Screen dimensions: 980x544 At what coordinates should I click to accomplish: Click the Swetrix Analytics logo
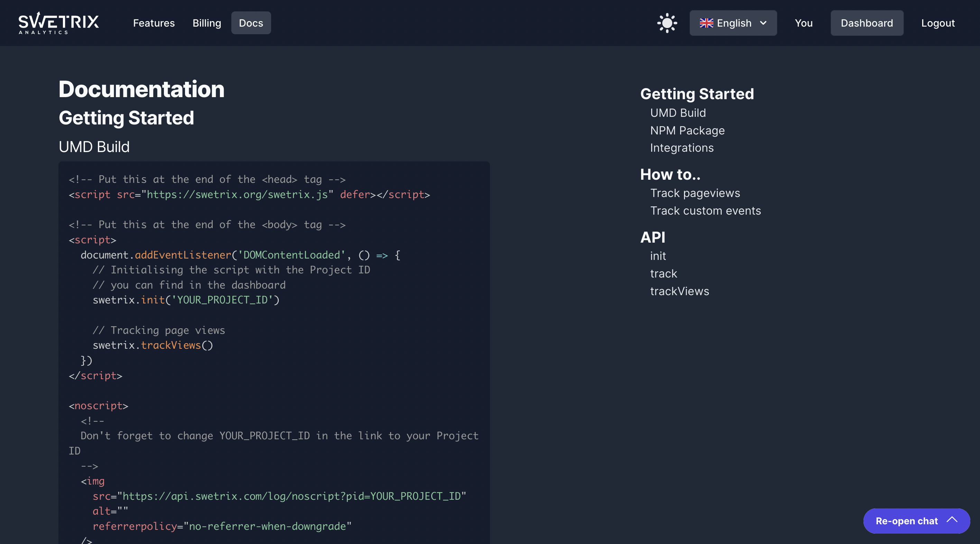[58, 23]
